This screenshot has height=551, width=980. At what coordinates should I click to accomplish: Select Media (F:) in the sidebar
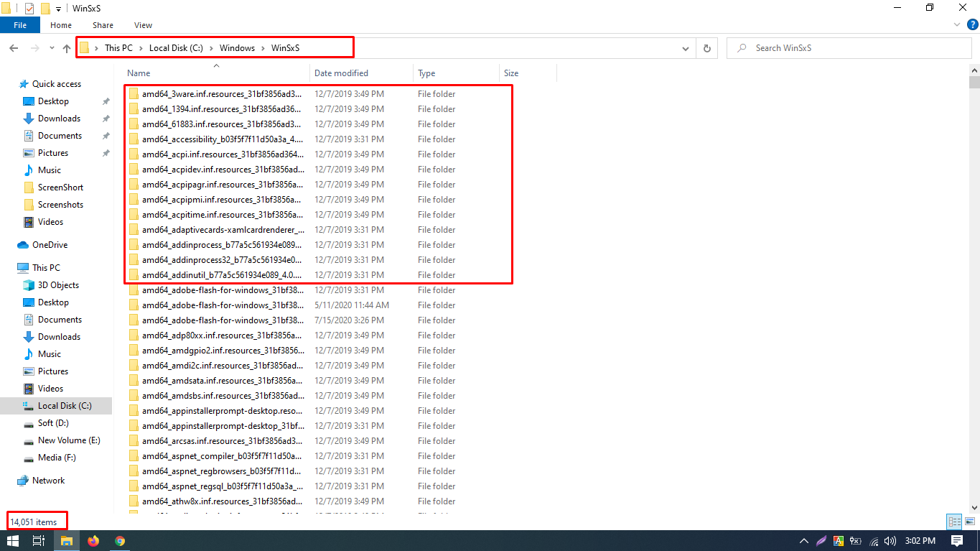pyautogui.click(x=57, y=458)
